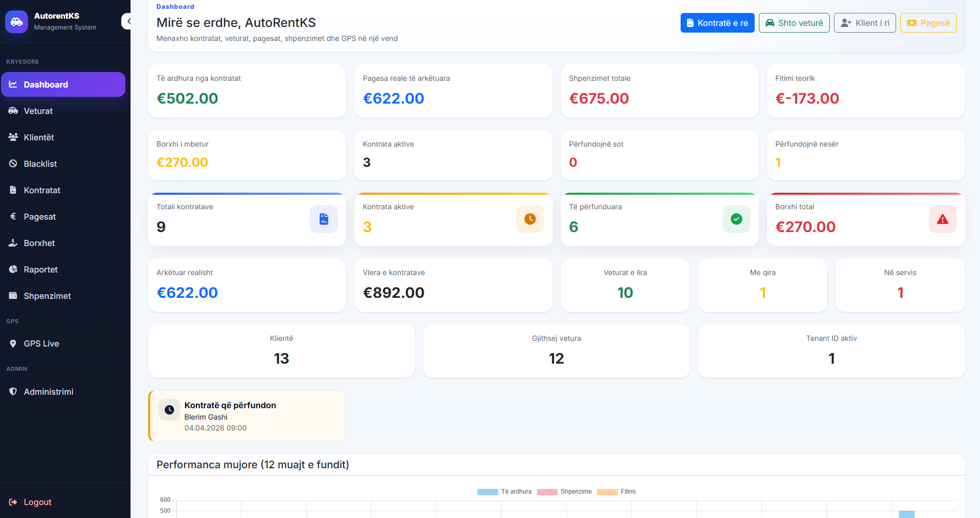The height and width of the screenshot is (518, 980).
Task: Click the Pagesë button
Action: point(928,23)
